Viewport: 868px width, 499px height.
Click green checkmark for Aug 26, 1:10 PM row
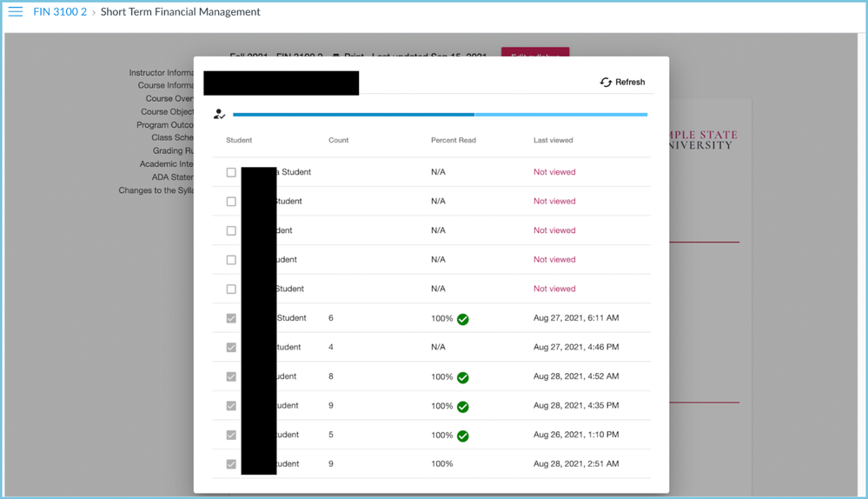tap(463, 436)
